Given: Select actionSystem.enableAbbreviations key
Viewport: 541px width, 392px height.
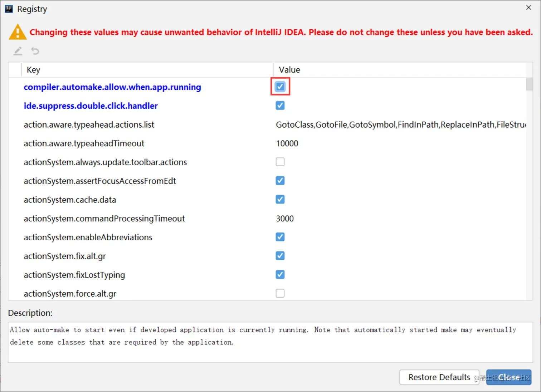Looking at the screenshot, I should [x=88, y=237].
